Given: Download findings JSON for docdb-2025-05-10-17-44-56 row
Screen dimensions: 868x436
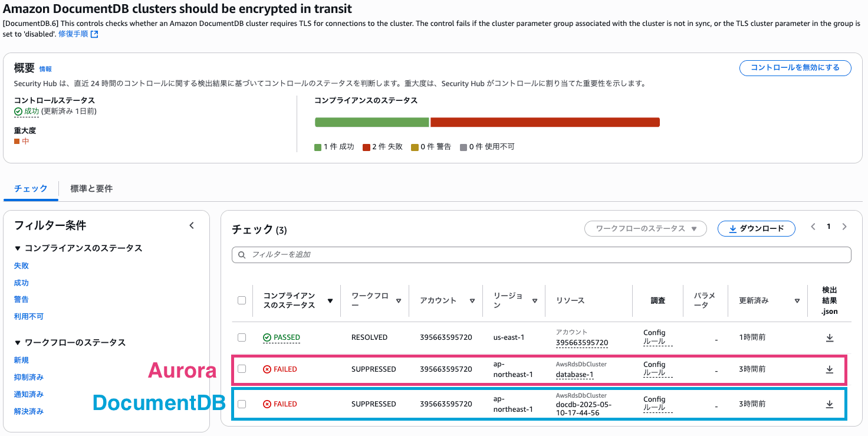Looking at the screenshot, I should pyautogui.click(x=829, y=404).
